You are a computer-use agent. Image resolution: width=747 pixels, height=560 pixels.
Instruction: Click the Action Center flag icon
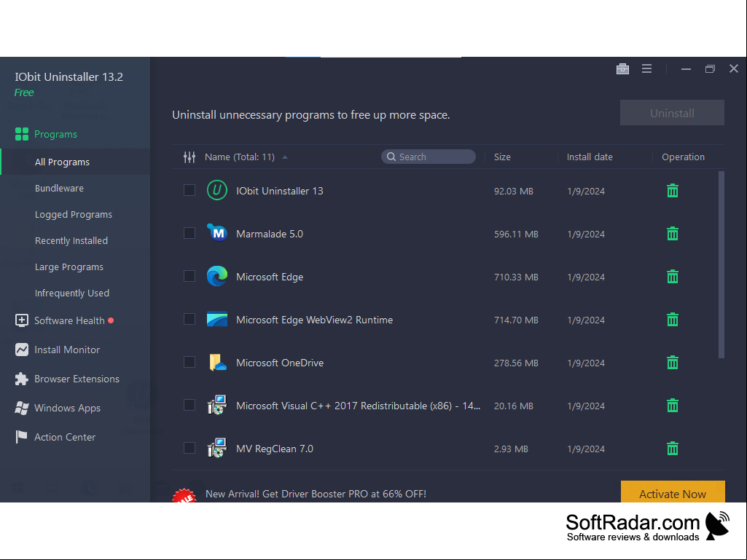tap(21, 437)
